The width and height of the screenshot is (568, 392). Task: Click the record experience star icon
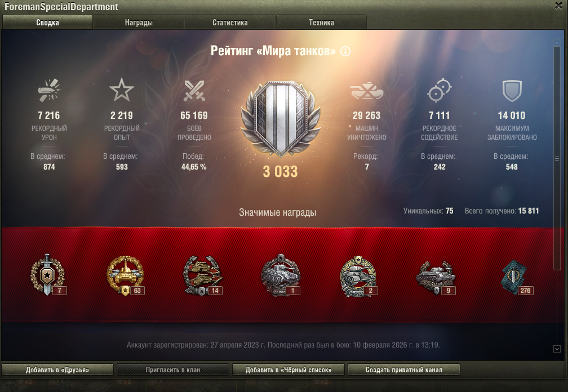click(122, 90)
